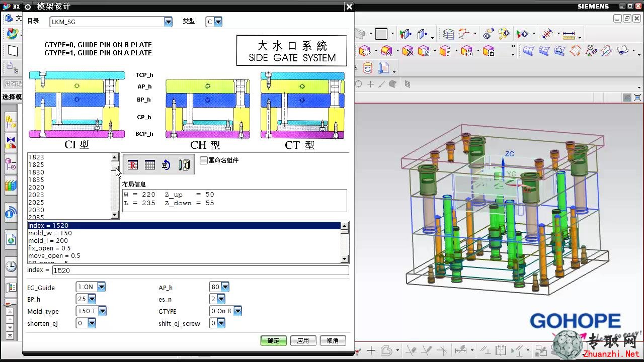
Task: Open the Reuse Library books icon
Action: pyautogui.click(x=11, y=186)
